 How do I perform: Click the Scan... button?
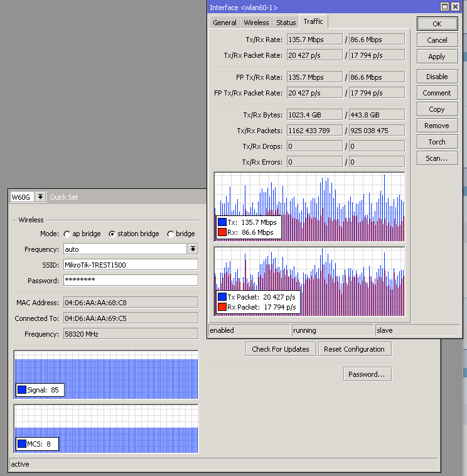[437, 158]
